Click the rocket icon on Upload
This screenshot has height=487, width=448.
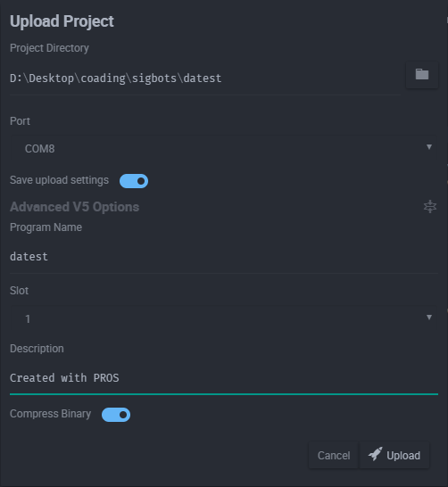pos(376,454)
